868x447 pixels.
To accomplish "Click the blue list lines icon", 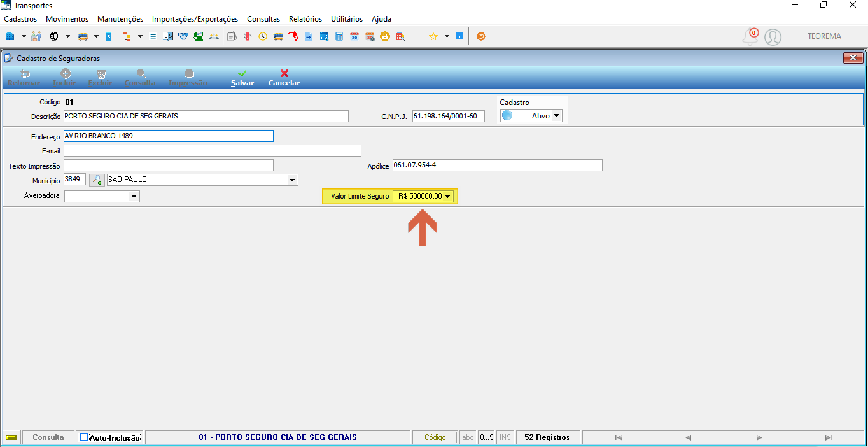I will coord(153,36).
